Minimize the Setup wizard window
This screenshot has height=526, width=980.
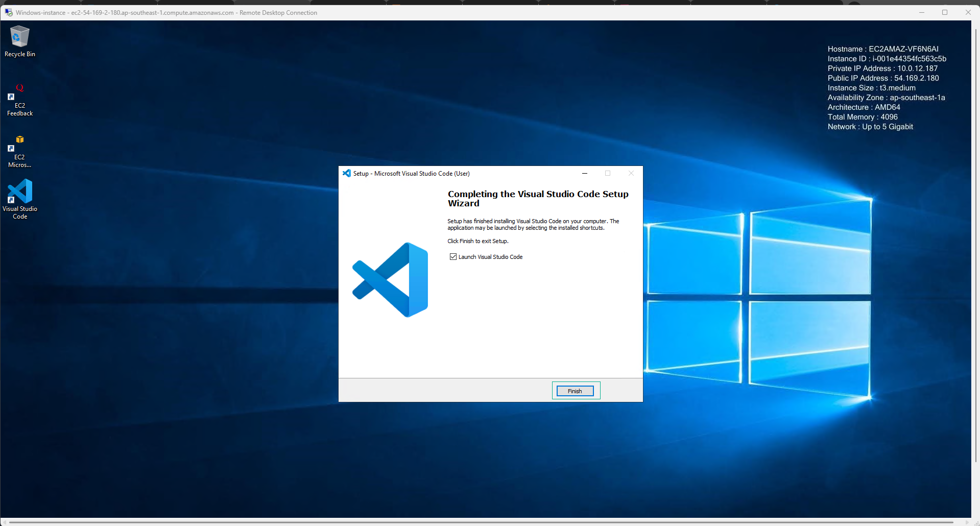(x=585, y=173)
